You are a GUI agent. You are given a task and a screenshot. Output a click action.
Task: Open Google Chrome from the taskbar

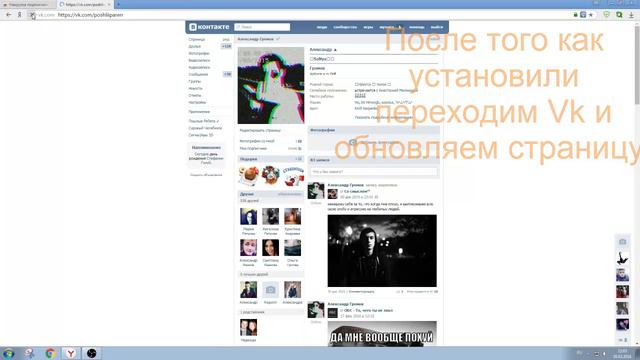(50, 353)
